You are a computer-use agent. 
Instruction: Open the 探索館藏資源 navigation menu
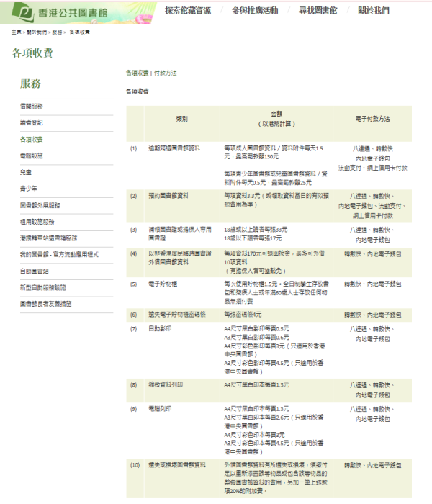pos(188,11)
